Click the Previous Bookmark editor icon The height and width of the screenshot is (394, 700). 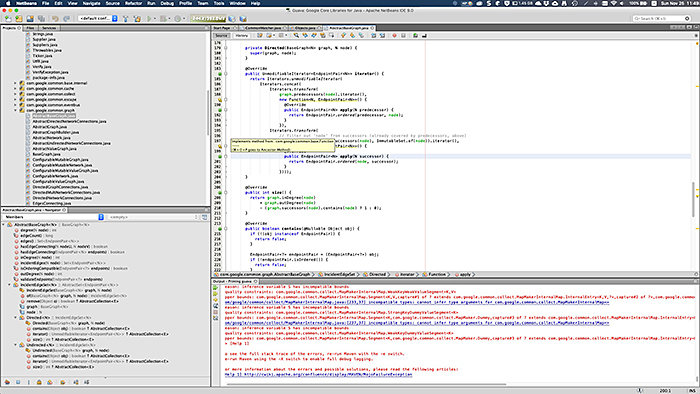pos(343,35)
